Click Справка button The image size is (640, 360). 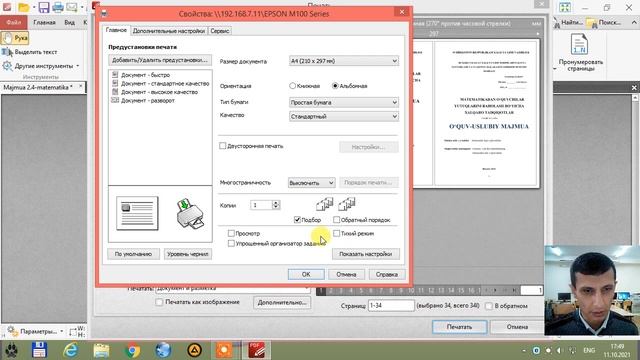387,274
